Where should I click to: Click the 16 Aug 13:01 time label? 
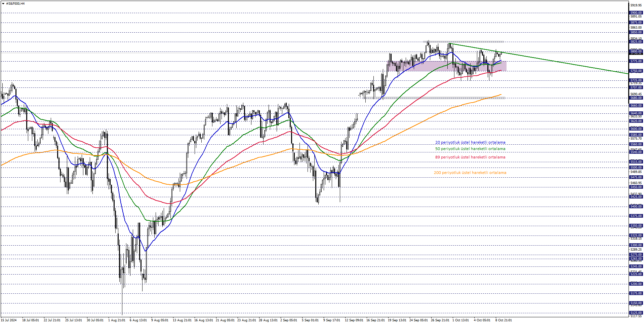[x=204, y=320]
